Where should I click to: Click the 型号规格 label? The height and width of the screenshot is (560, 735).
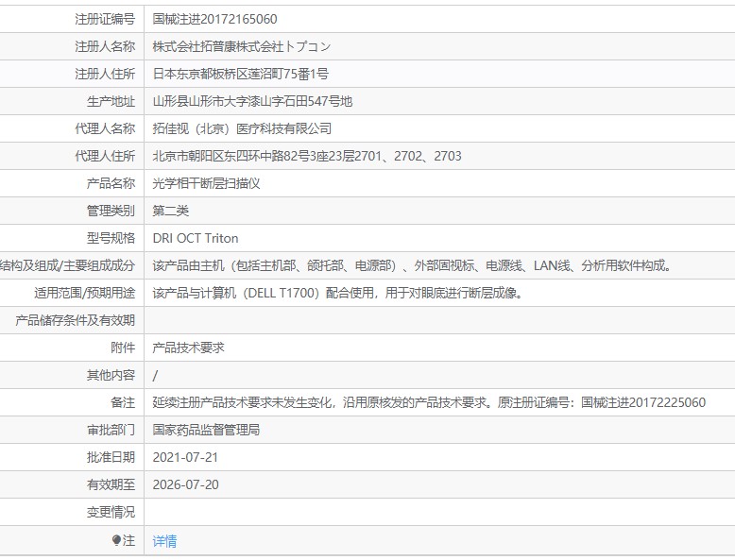point(111,238)
